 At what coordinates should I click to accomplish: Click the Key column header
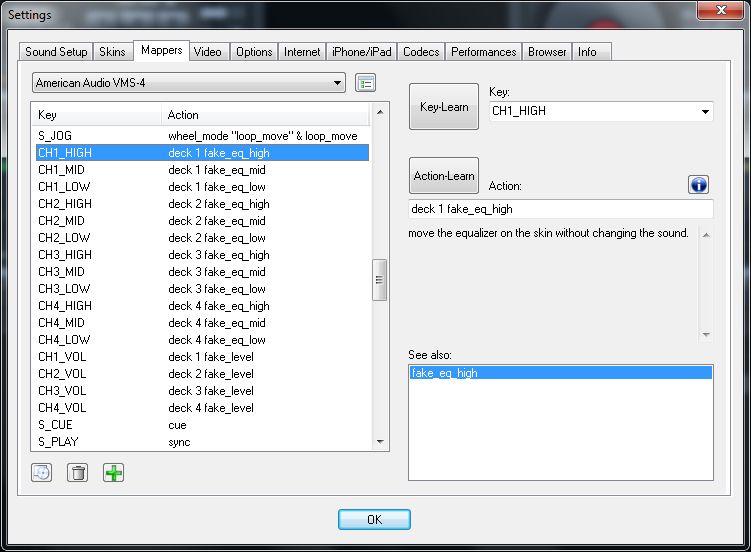(95, 115)
